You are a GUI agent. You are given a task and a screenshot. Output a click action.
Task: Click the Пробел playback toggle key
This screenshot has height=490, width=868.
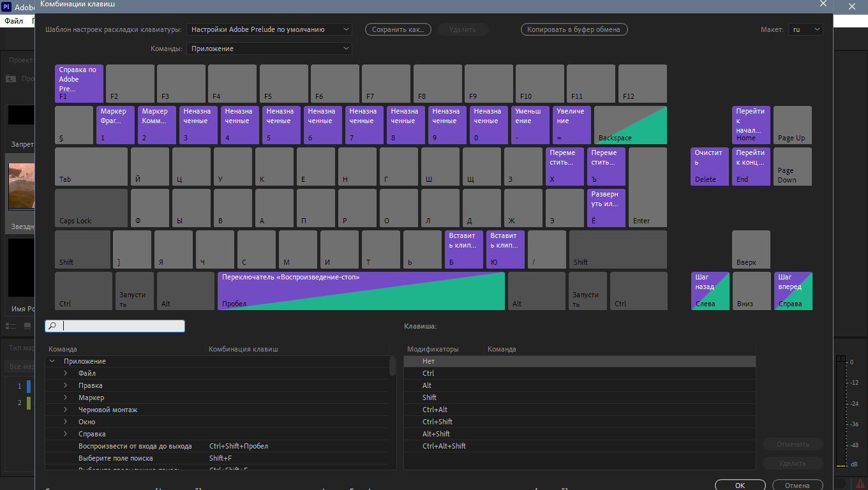[361, 291]
